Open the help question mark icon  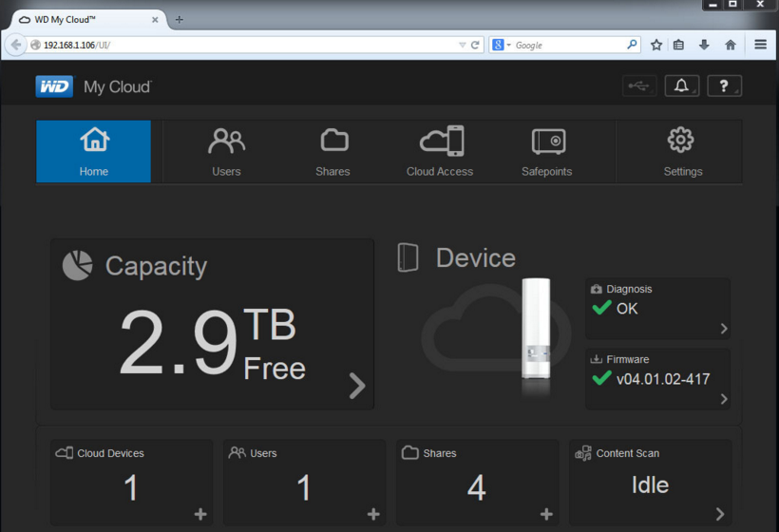point(724,86)
